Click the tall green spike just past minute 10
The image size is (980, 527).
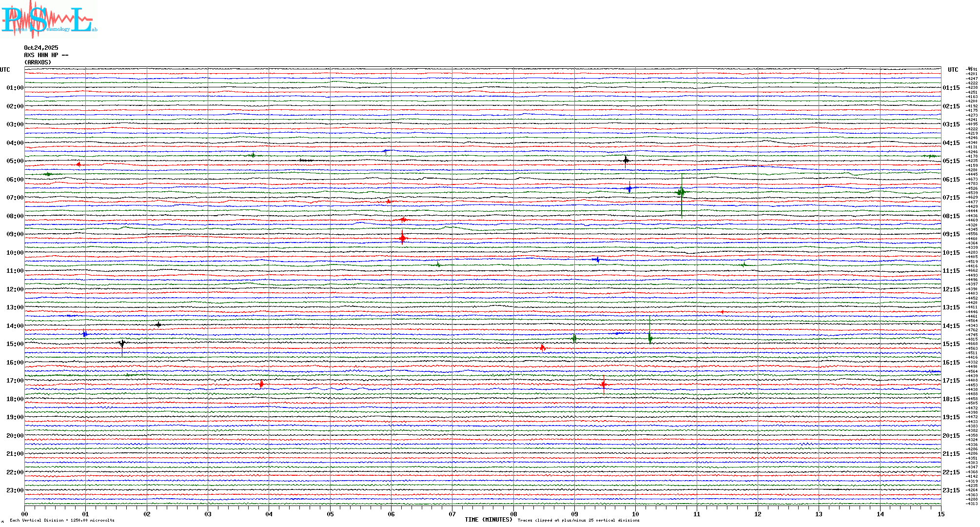pos(650,337)
